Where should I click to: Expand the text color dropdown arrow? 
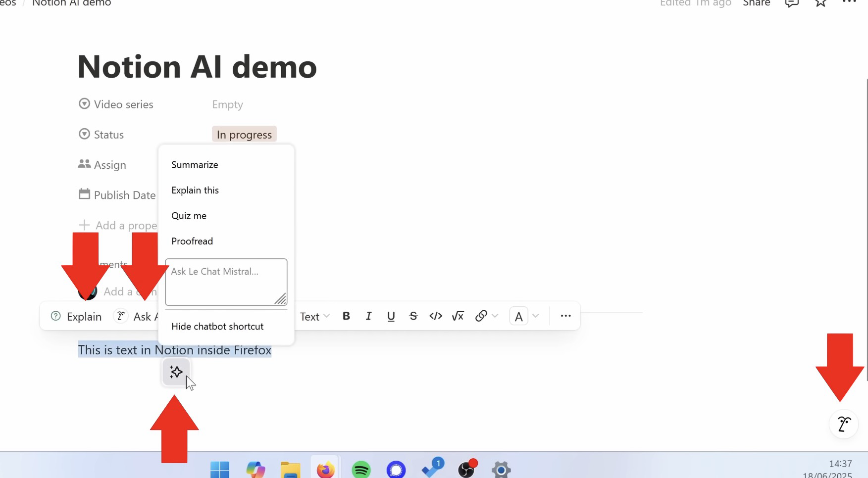coord(536,316)
